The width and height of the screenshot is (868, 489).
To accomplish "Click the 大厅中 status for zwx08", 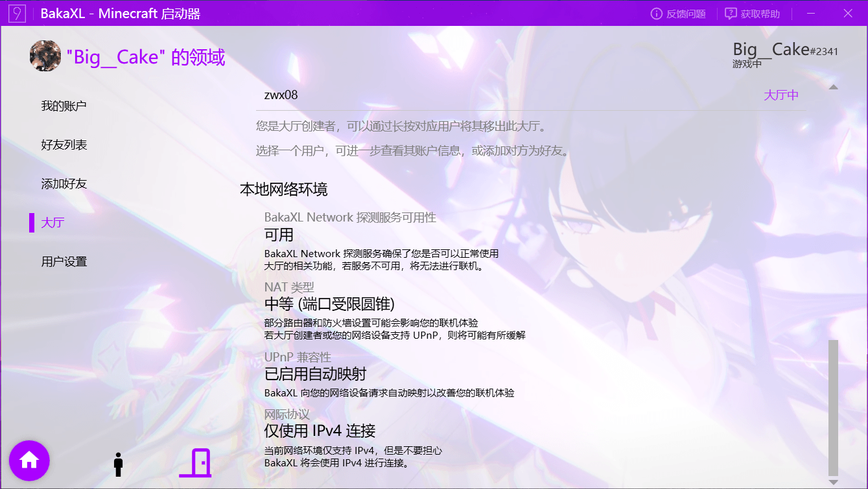I will point(780,95).
